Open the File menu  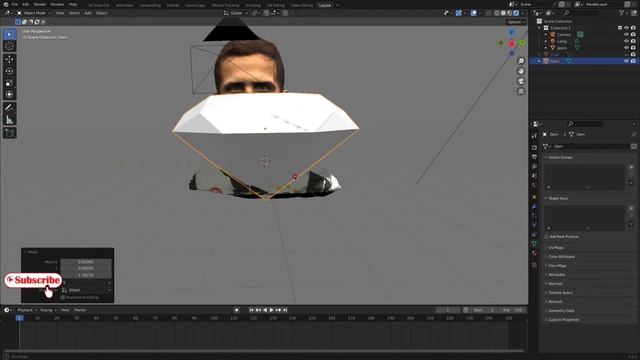pyautogui.click(x=15, y=4)
